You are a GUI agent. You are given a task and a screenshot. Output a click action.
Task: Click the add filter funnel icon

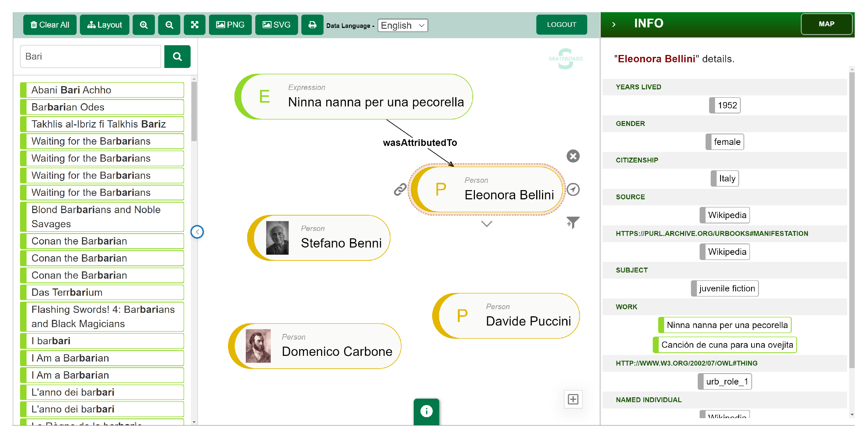[x=573, y=223]
